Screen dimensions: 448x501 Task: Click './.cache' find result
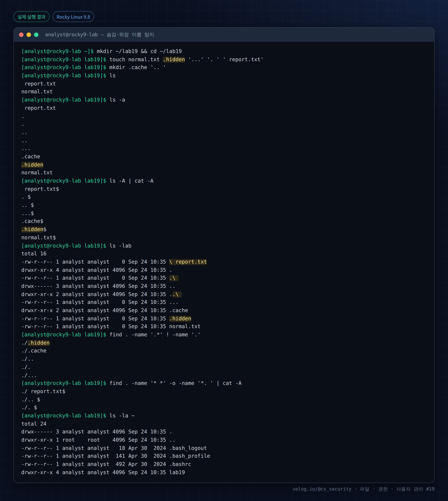point(34,351)
